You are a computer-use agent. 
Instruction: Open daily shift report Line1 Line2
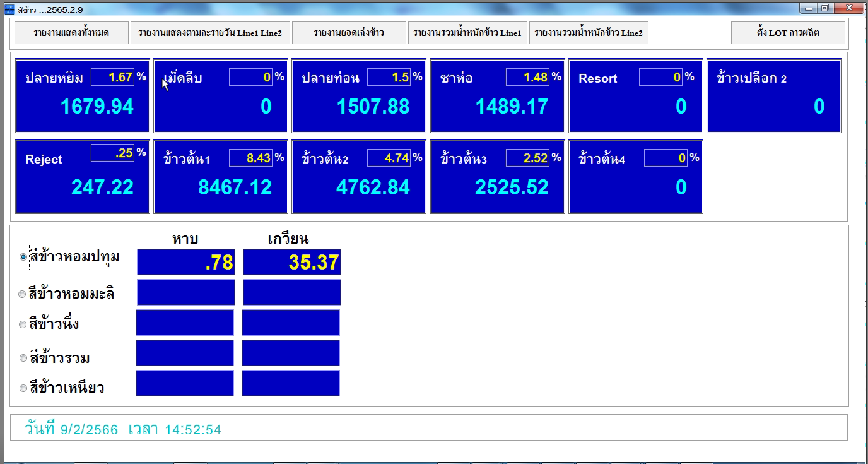[209, 33]
